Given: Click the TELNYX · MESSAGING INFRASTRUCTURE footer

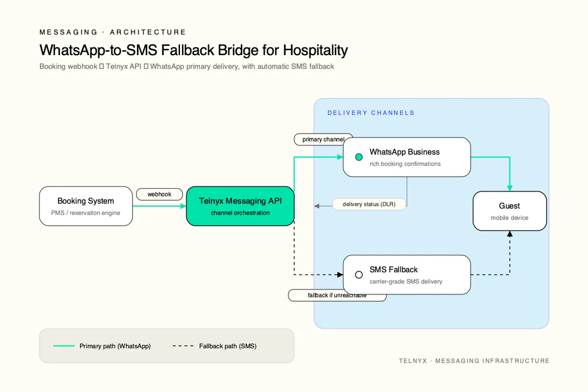Looking at the screenshot, I should 474,361.
